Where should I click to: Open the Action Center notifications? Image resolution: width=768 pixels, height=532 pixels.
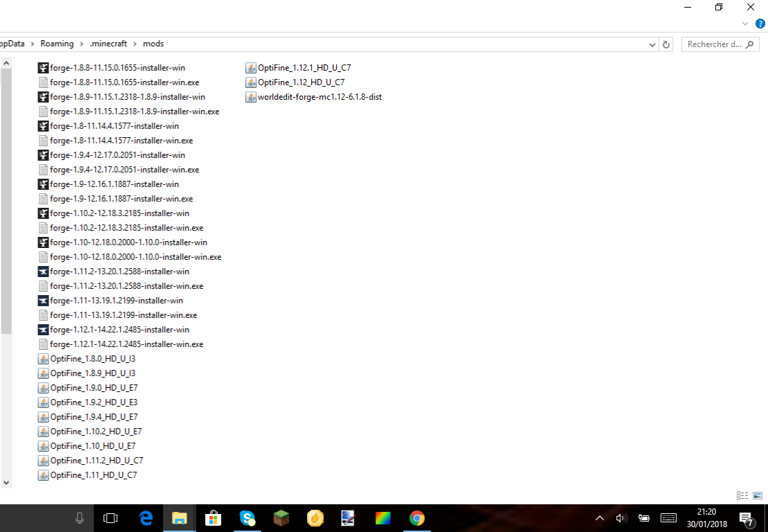click(x=747, y=518)
